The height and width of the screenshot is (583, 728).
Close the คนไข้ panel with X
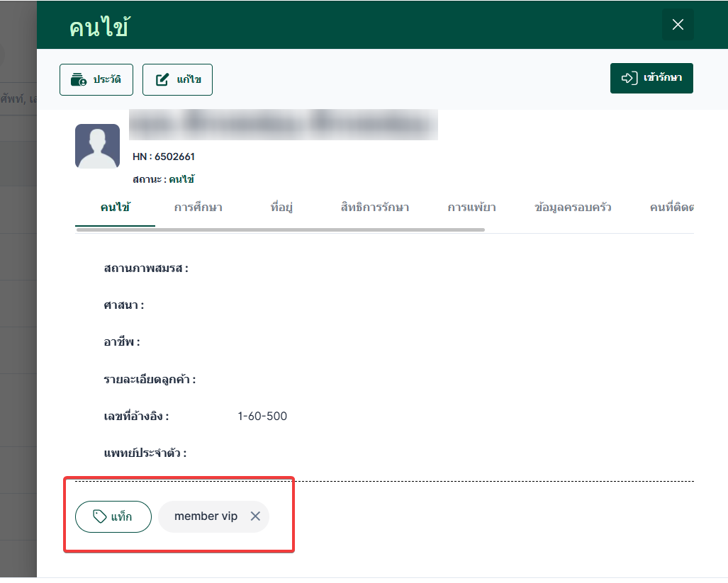pyautogui.click(x=678, y=25)
